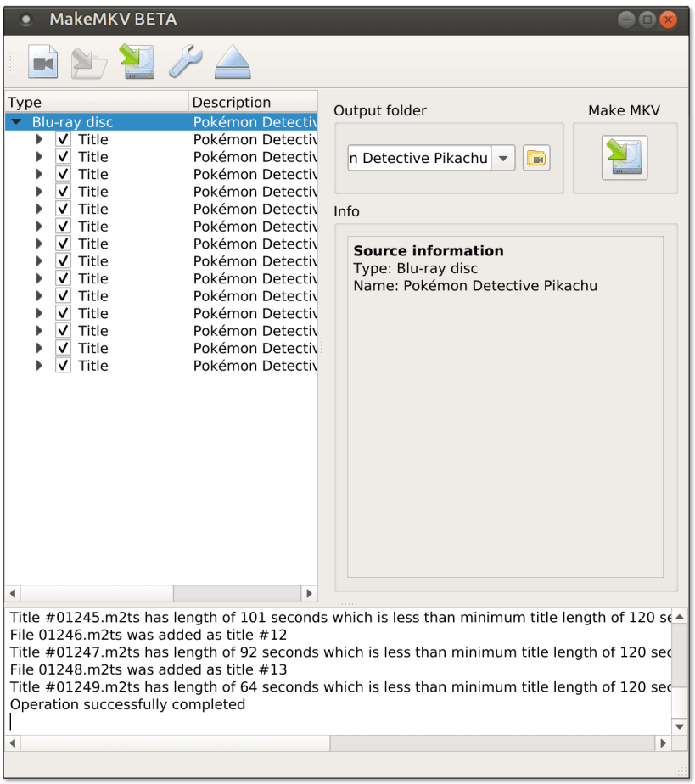
Task: Eject the disc using the toolbar icon
Action: pyautogui.click(x=233, y=61)
